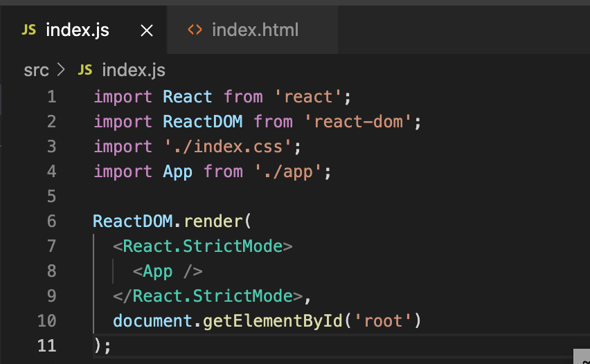
Task: Select the src breadcrumb folder
Action: pos(36,71)
